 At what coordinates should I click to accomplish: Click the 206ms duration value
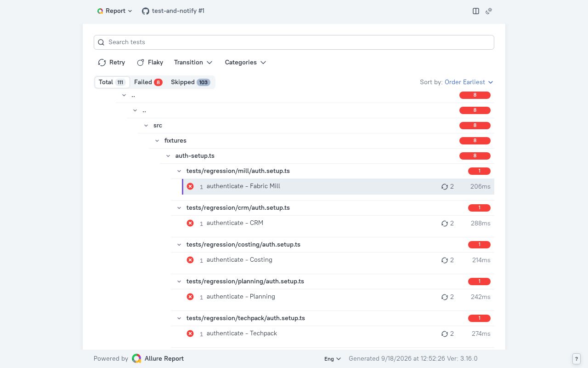tap(480, 187)
